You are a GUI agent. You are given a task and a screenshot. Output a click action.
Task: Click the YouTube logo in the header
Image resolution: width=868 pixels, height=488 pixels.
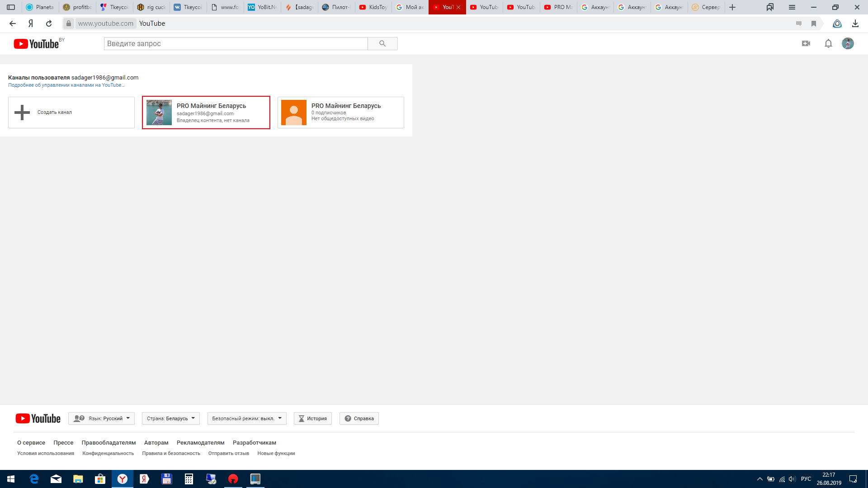[x=36, y=44]
